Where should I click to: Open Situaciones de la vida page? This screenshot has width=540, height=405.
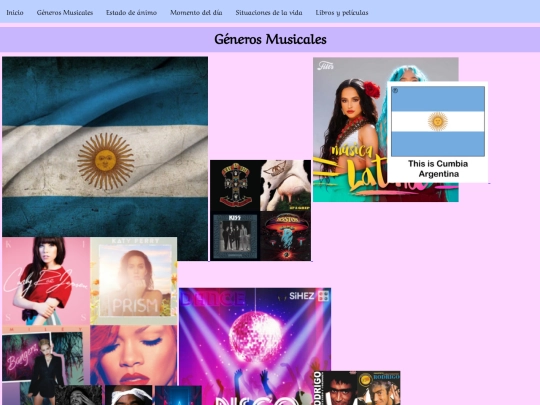pos(269,12)
